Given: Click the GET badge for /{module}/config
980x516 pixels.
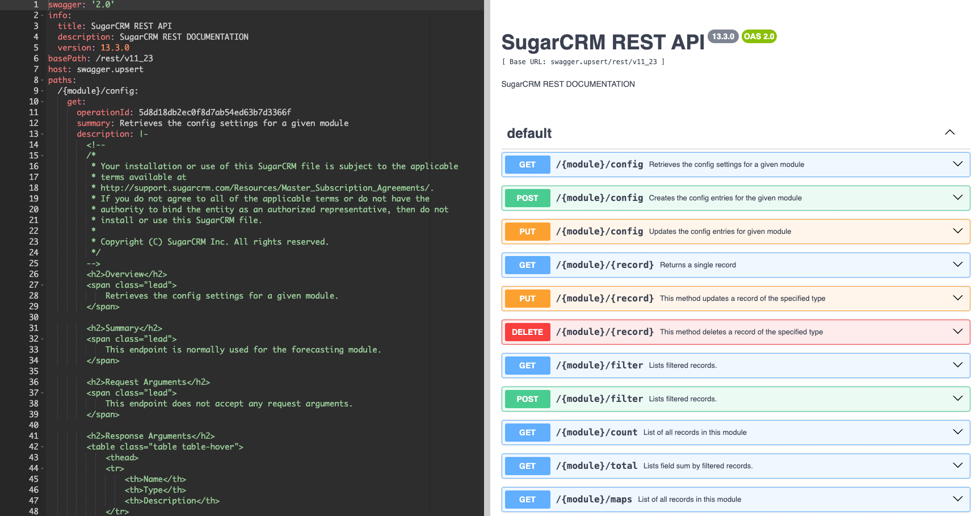Looking at the screenshot, I should click(x=527, y=165).
